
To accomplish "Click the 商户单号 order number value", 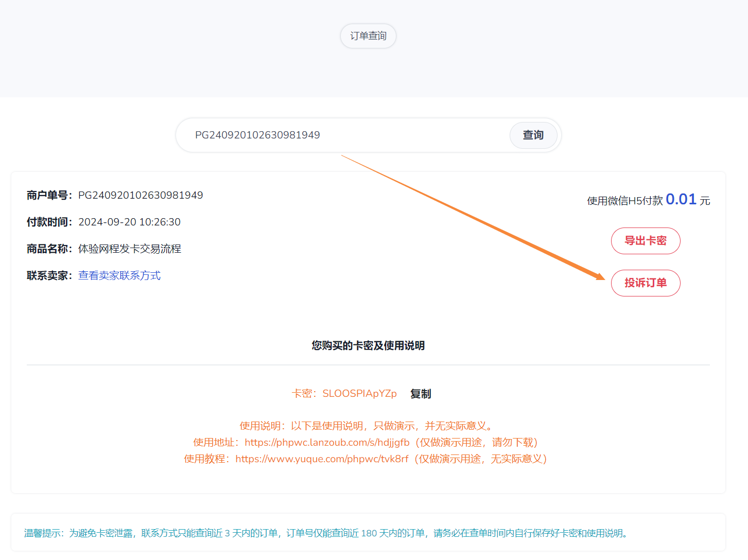I will tap(141, 196).
